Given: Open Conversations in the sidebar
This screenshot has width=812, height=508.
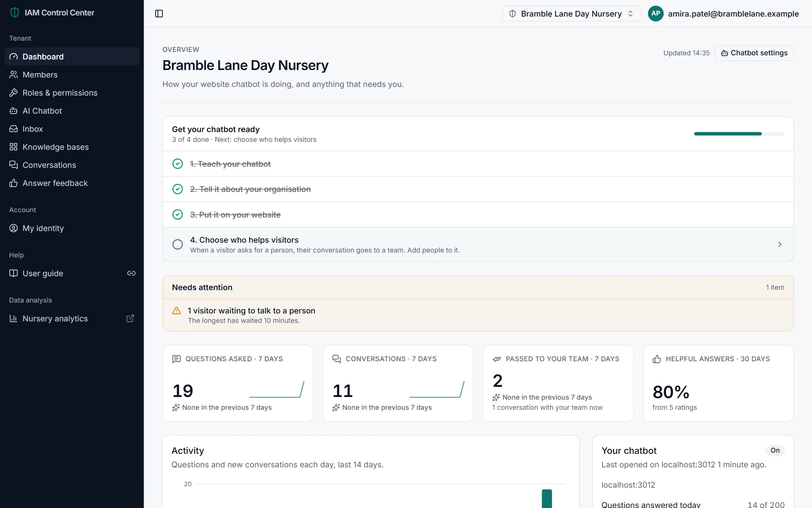Looking at the screenshot, I should tap(72, 165).
